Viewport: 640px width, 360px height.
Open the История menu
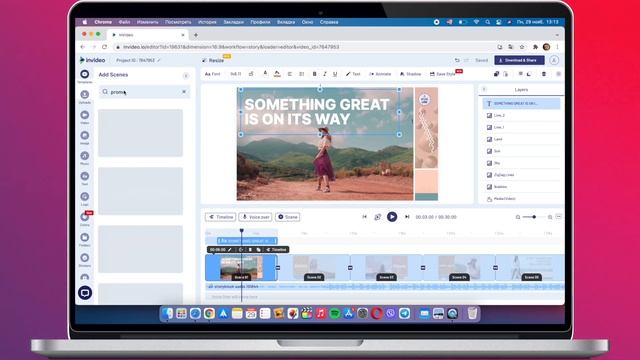point(207,22)
